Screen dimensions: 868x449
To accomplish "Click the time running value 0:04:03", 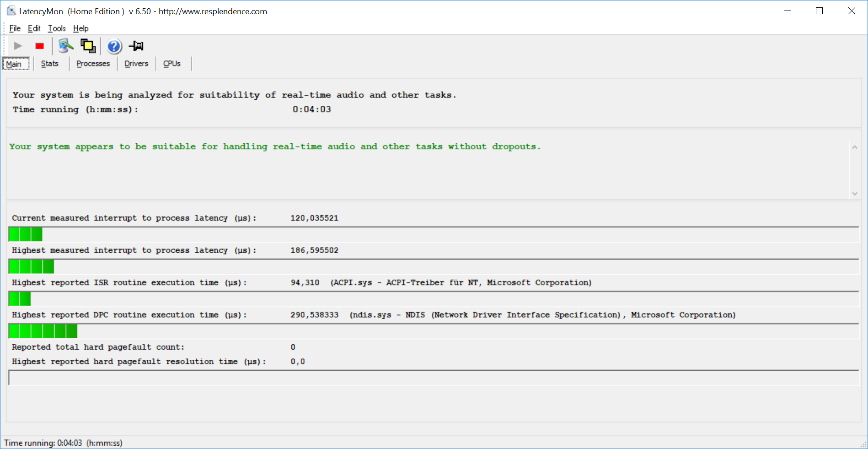I will (x=312, y=109).
